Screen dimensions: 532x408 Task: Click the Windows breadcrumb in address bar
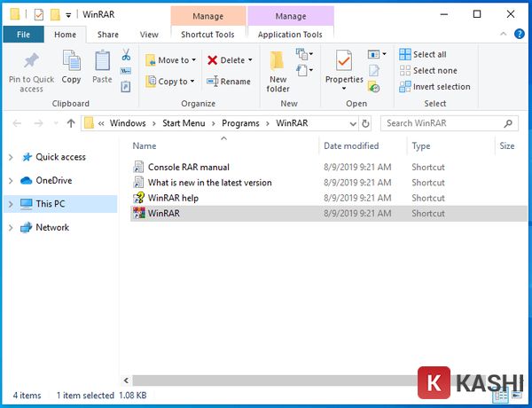[128, 123]
